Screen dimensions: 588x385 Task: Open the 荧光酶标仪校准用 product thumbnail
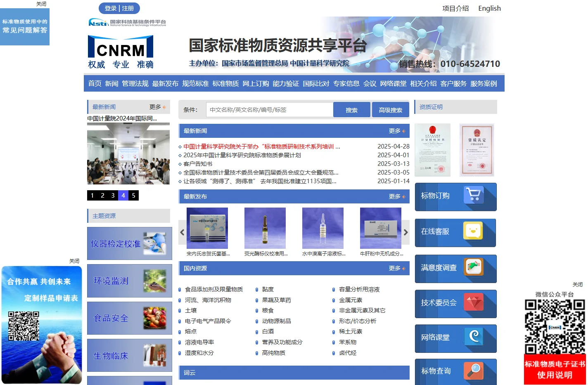click(x=265, y=228)
